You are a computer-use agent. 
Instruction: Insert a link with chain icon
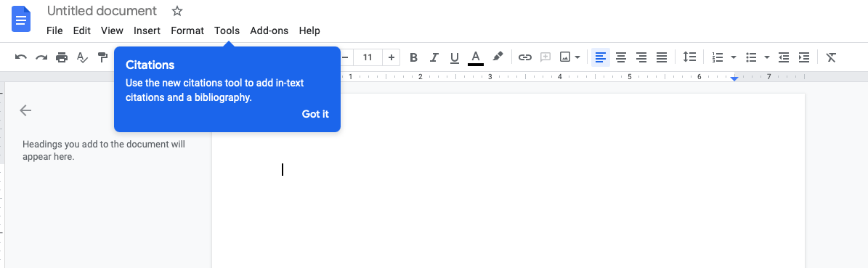524,57
